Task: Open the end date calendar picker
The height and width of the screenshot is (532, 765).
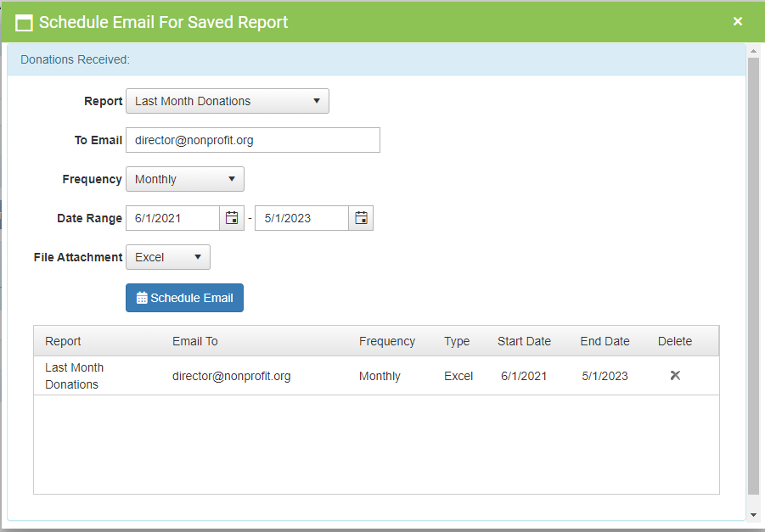Action: point(361,218)
